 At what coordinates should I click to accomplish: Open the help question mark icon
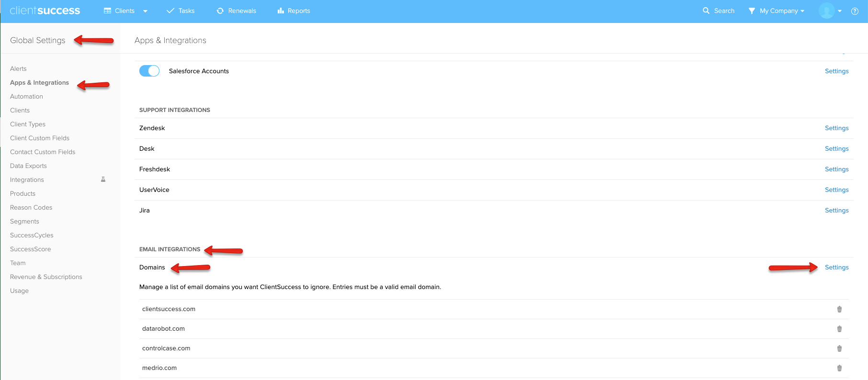pos(855,11)
